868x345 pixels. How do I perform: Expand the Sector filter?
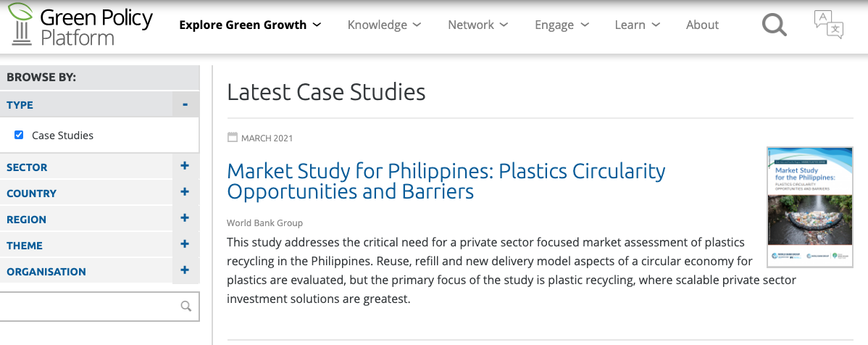point(185,167)
